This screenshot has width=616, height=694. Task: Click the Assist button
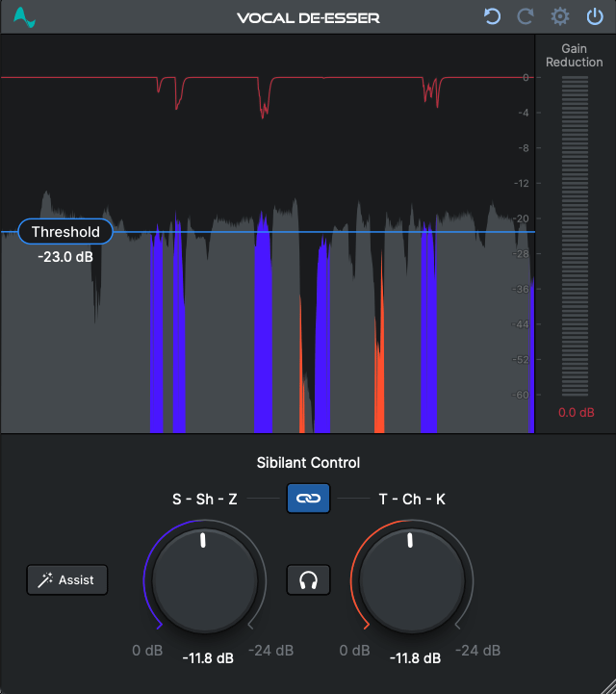tap(67, 579)
